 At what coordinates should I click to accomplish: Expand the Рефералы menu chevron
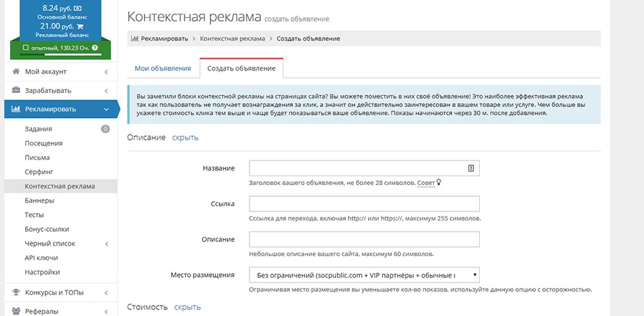(x=106, y=312)
